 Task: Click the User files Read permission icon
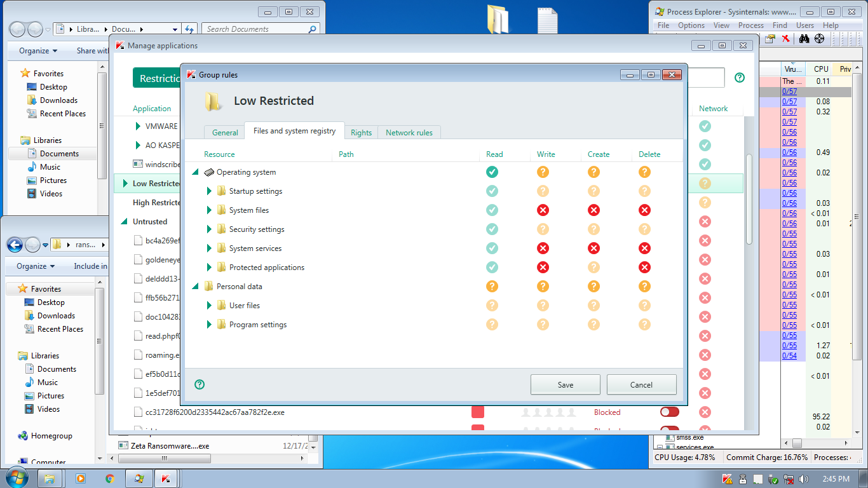(492, 305)
